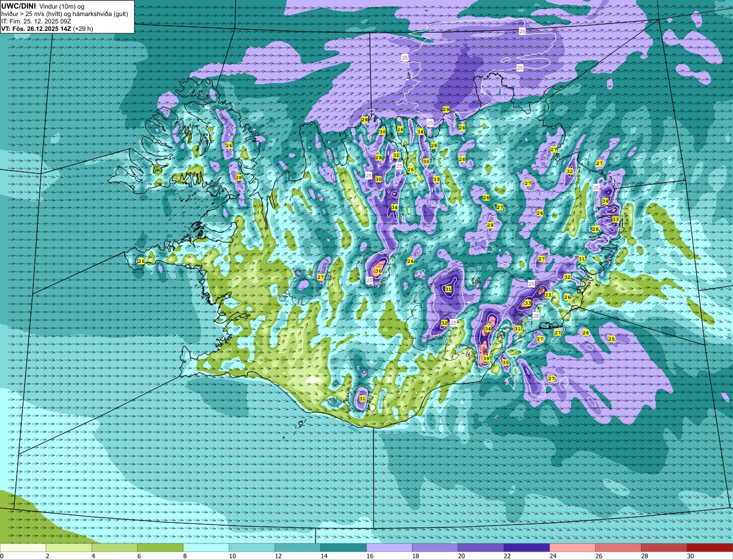Click the "0" tick label on color scale
Viewport: 733px width, 560px height.
(x=2, y=556)
